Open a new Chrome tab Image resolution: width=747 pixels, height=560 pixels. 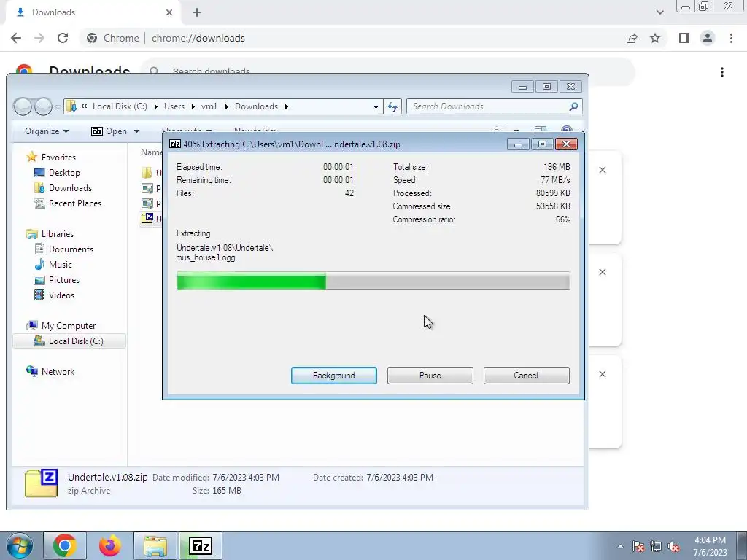(x=197, y=12)
